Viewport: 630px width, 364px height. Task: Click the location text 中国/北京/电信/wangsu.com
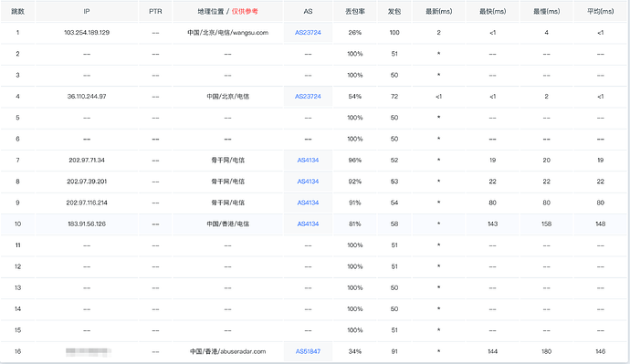(x=228, y=33)
